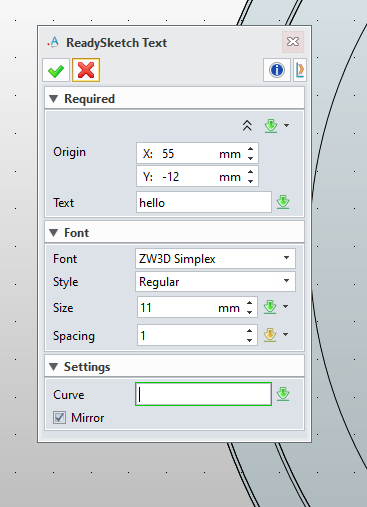The image size is (367, 507).
Task: Open the blue info help icon
Action: [277, 70]
